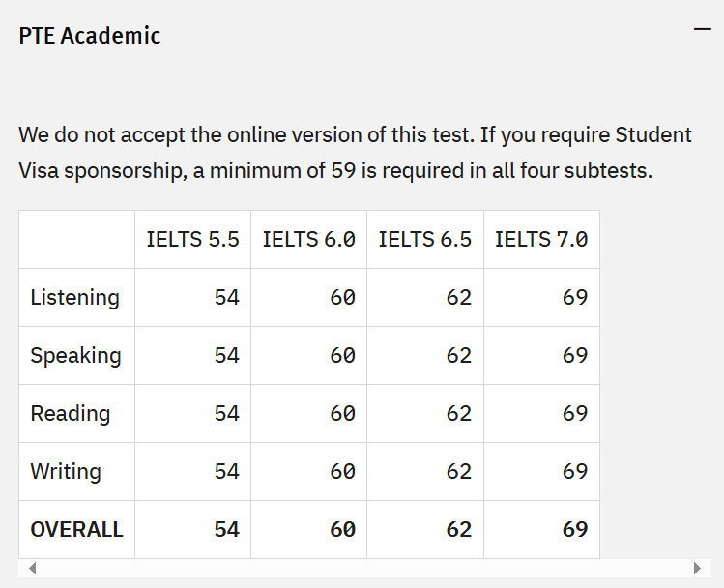Click Writing score 69 under IELTS 7.0
The height and width of the screenshot is (588, 724).
coord(574,471)
